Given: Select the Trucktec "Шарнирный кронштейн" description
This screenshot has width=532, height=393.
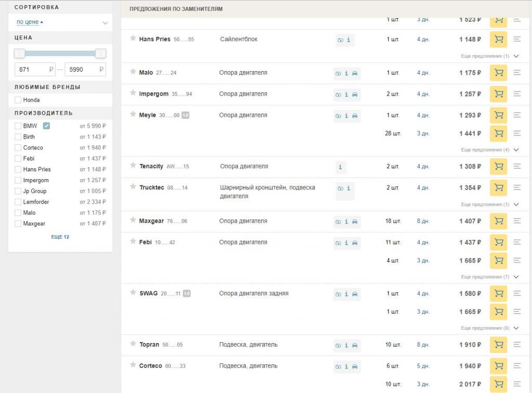Looking at the screenshot, I should point(268,192).
